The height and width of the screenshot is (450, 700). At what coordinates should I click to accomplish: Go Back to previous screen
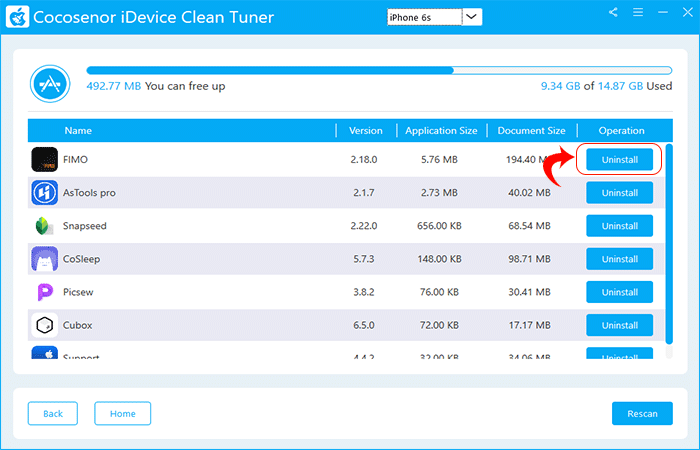(53, 413)
